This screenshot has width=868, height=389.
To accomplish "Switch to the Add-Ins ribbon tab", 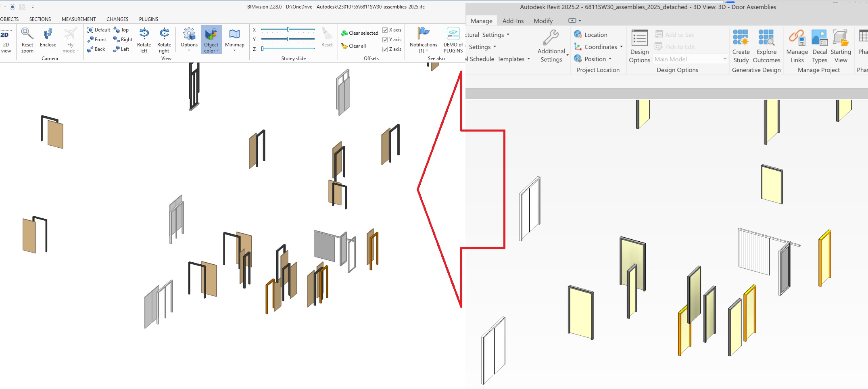I will pyautogui.click(x=513, y=21).
